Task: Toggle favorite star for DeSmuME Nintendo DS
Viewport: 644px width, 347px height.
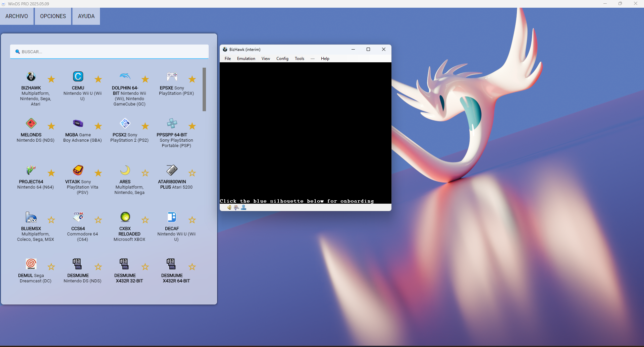Action: click(98, 267)
